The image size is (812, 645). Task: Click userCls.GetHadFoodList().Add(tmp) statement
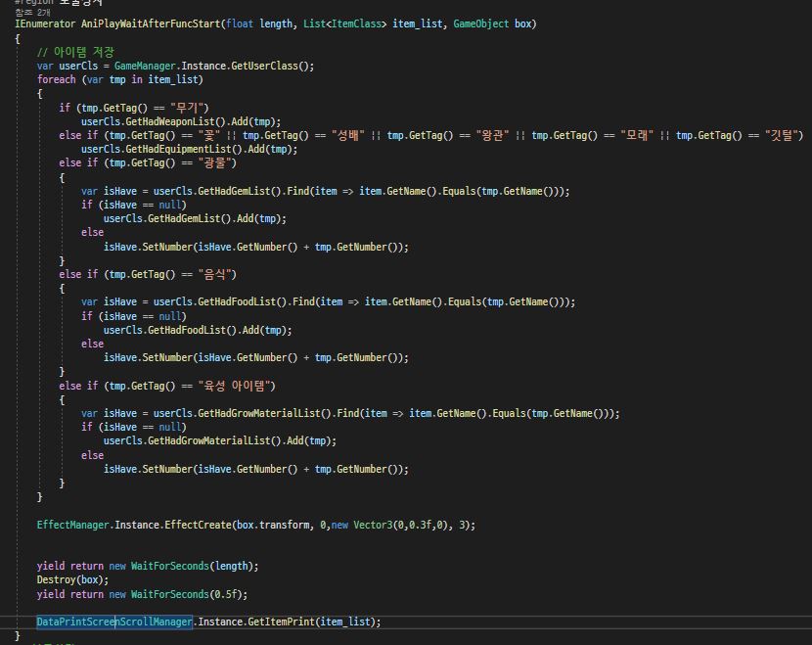pyautogui.click(x=198, y=330)
